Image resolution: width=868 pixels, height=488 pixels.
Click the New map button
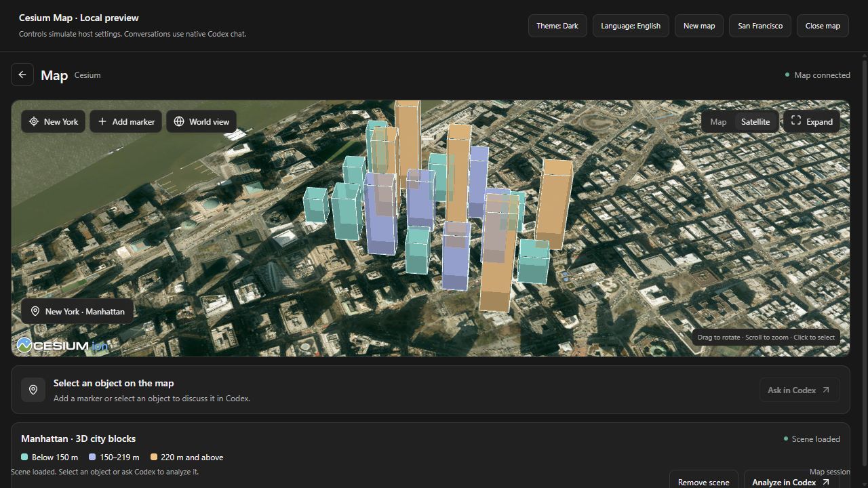pyautogui.click(x=699, y=26)
